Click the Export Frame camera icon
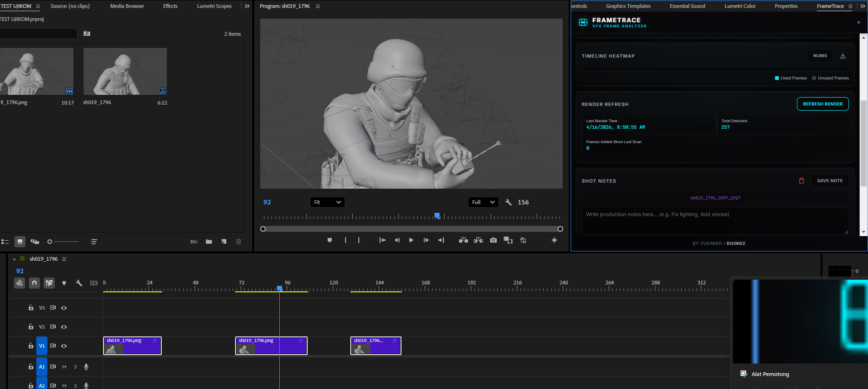The width and height of the screenshot is (868, 389). tap(493, 240)
